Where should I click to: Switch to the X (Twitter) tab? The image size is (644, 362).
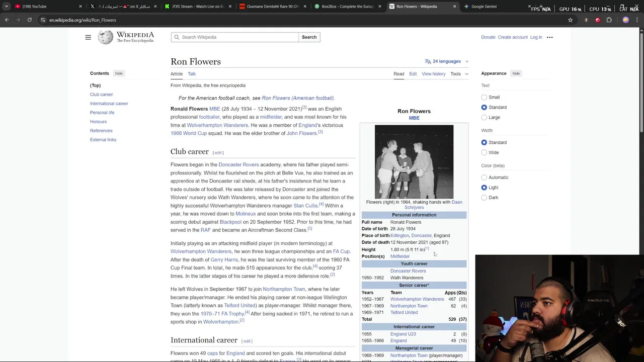[123, 7]
